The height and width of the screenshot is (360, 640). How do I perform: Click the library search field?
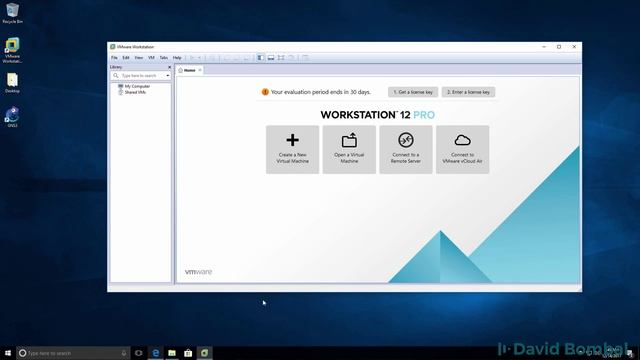click(141, 76)
